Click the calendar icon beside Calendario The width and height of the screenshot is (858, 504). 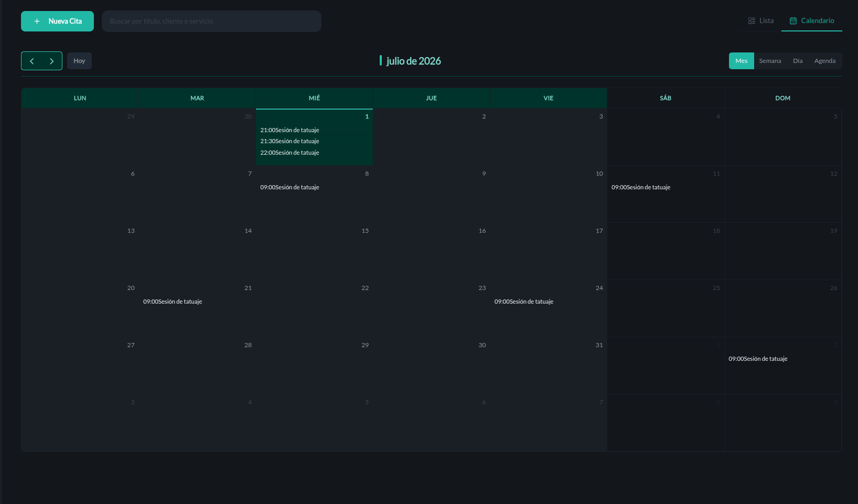(793, 21)
